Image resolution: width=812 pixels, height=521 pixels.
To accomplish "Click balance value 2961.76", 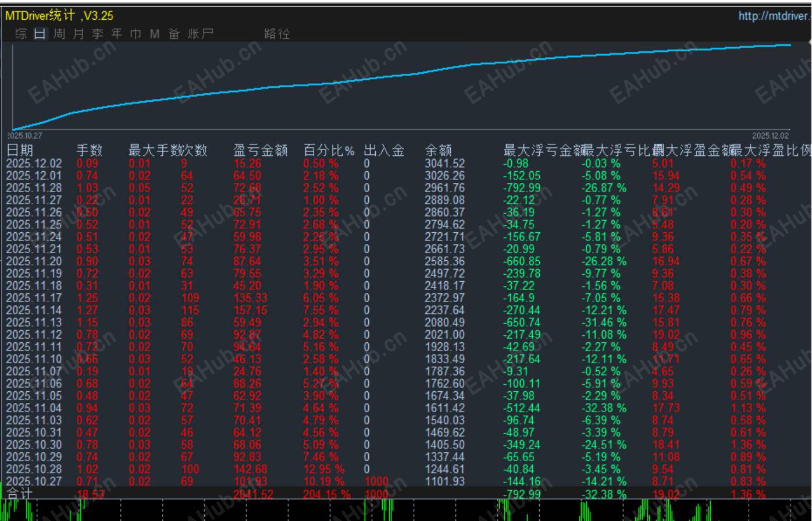I will pyautogui.click(x=444, y=188).
